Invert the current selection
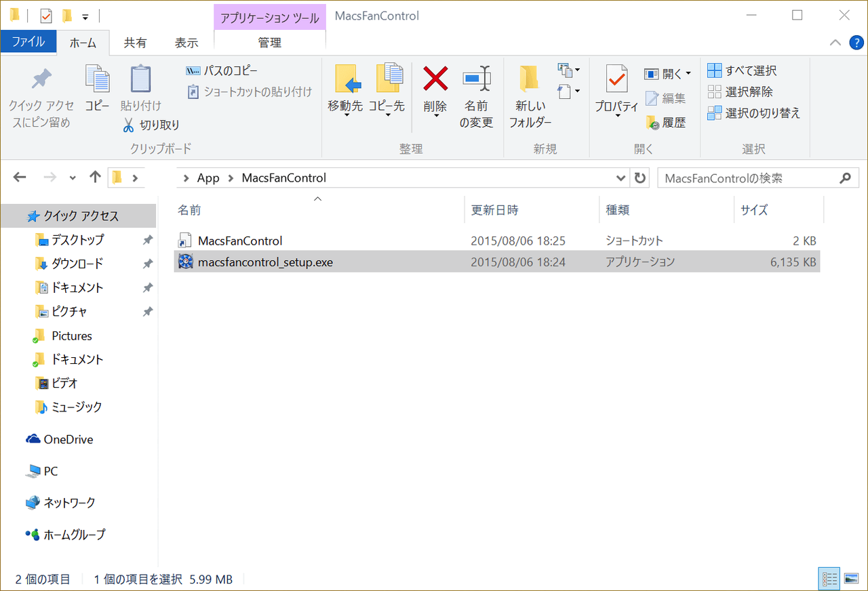 [754, 113]
